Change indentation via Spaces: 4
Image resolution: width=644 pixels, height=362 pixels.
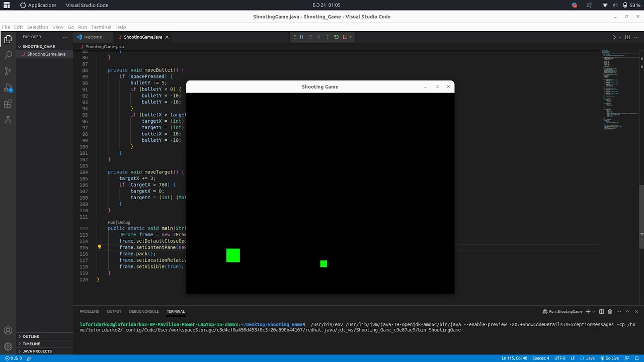pos(541,358)
